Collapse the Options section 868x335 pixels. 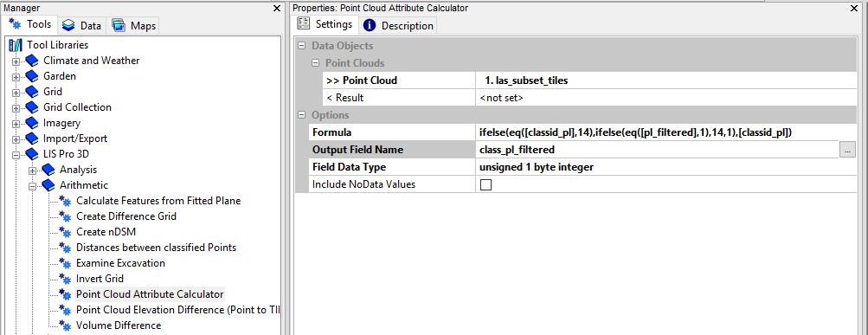pyautogui.click(x=302, y=115)
